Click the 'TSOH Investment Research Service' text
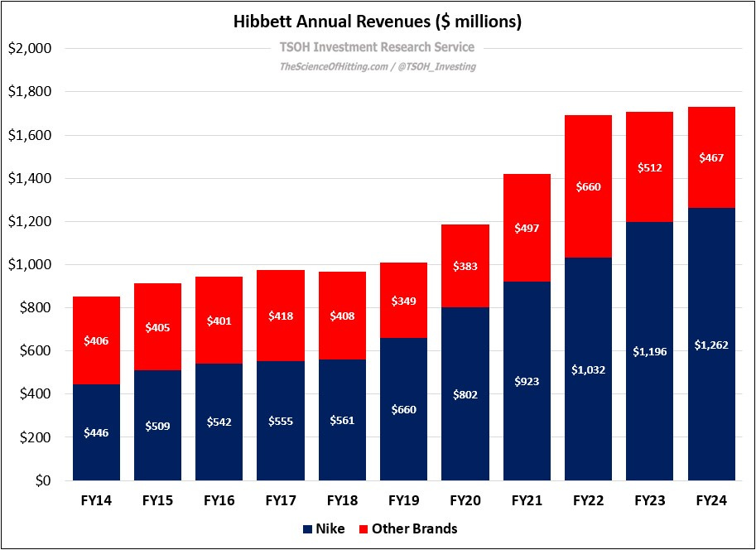The width and height of the screenshot is (756, 550). (377, 47)
